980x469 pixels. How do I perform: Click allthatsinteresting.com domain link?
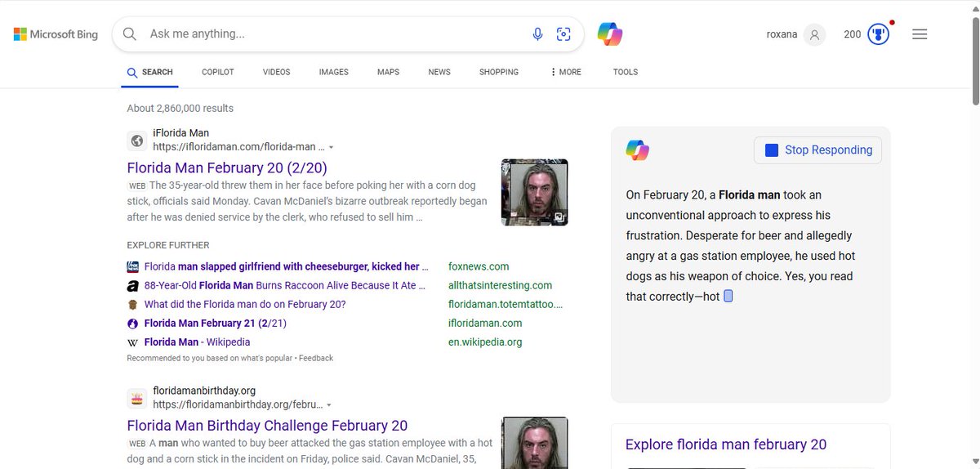pyautogui.click(x=500, y=285)
